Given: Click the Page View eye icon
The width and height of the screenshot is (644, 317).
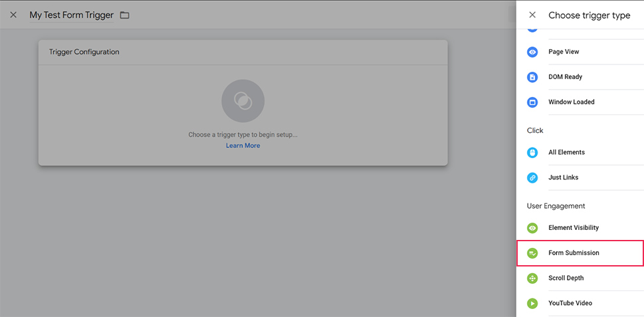Looking at the screenshot, I should coord(532,52).
